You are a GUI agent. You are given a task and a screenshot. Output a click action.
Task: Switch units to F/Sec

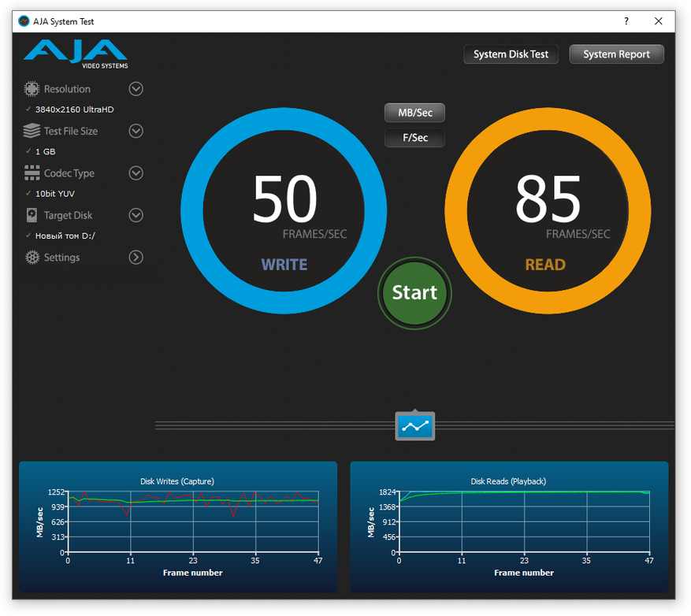click(414, 138)
